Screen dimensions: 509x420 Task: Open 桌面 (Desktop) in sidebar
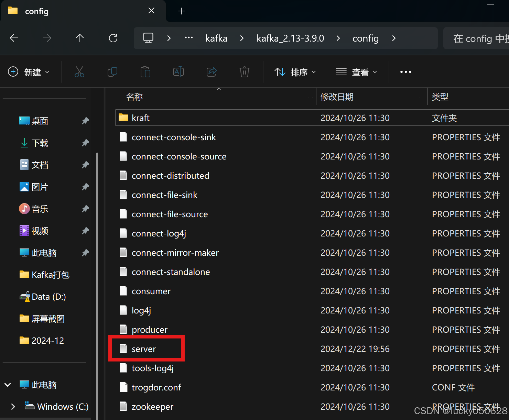(40, 121)
